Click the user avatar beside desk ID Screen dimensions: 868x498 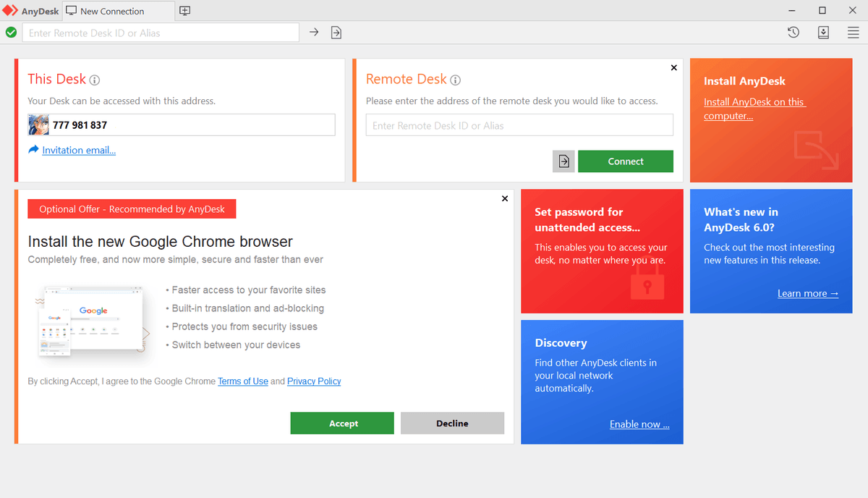tap(38, 124)
